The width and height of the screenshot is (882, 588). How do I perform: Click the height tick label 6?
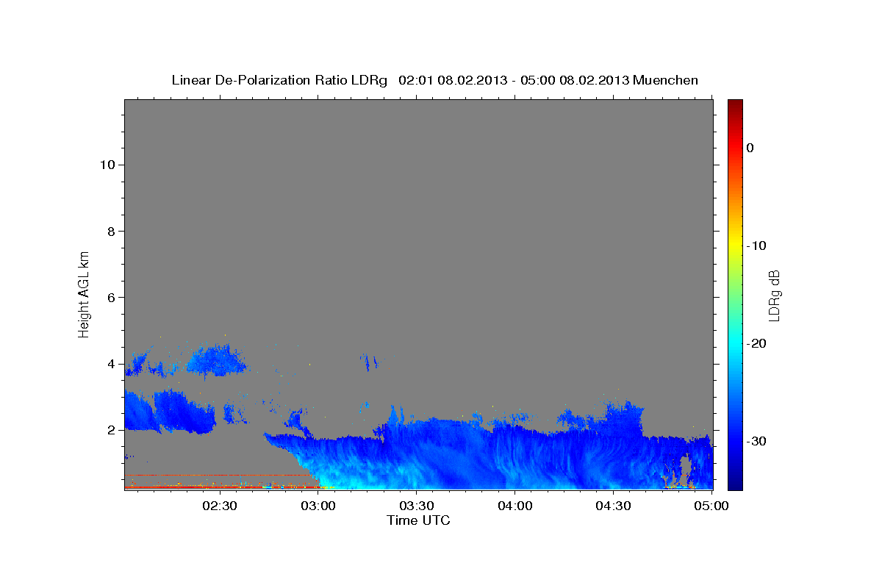(112, 298)
